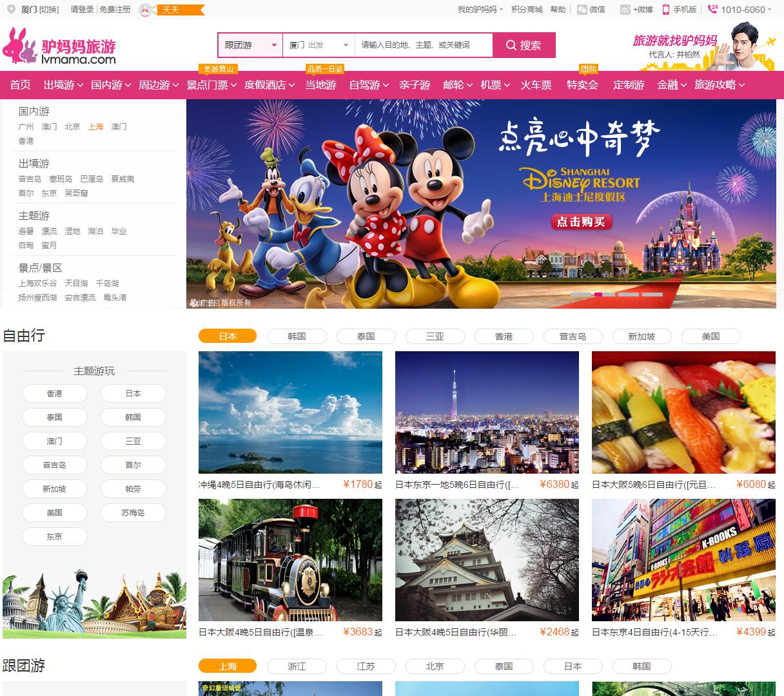Open the 微博 Weibo icon link
784x696 pixels.
625,10
